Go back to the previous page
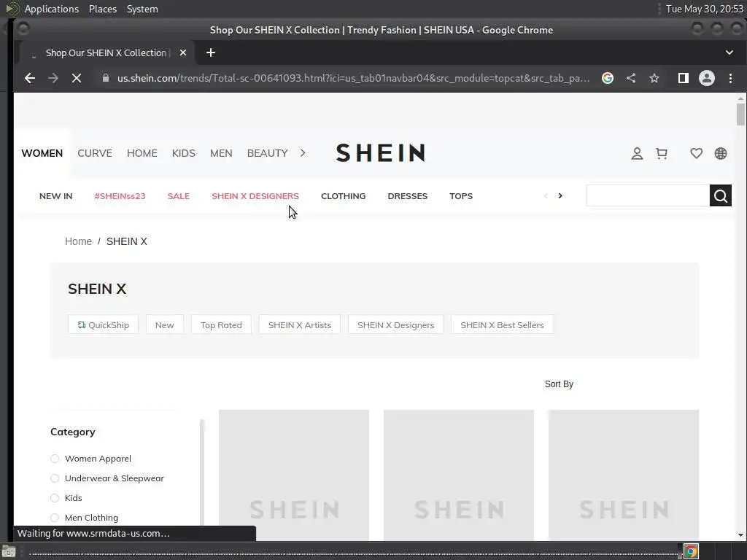This screenshot has width=747, height=560. (x=29, y=78)
